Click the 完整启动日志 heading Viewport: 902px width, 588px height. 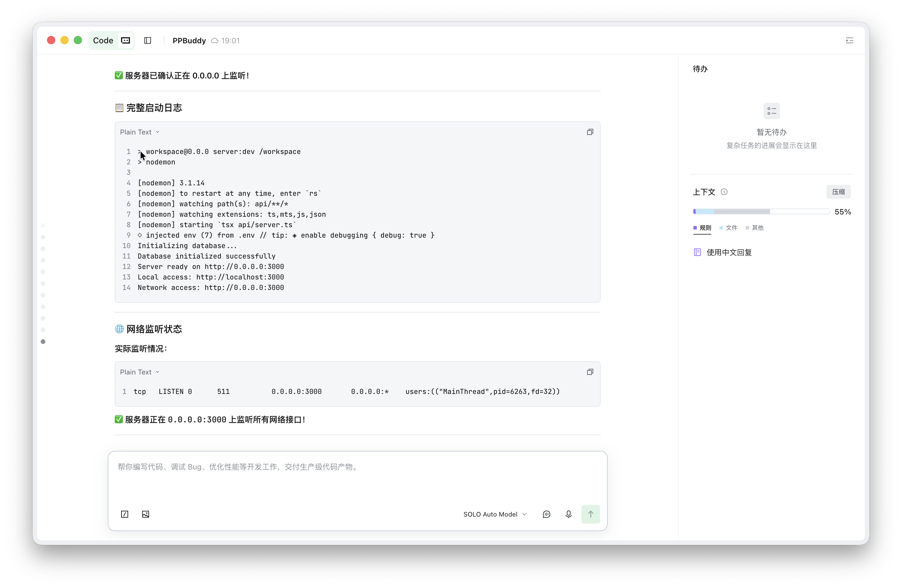coord(154,107)
